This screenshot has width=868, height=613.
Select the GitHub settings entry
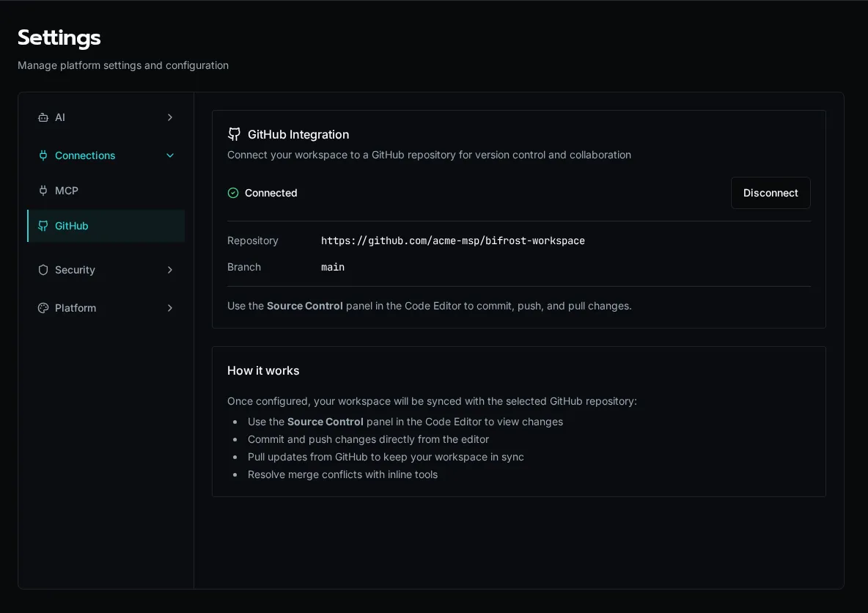pos(106,226)
